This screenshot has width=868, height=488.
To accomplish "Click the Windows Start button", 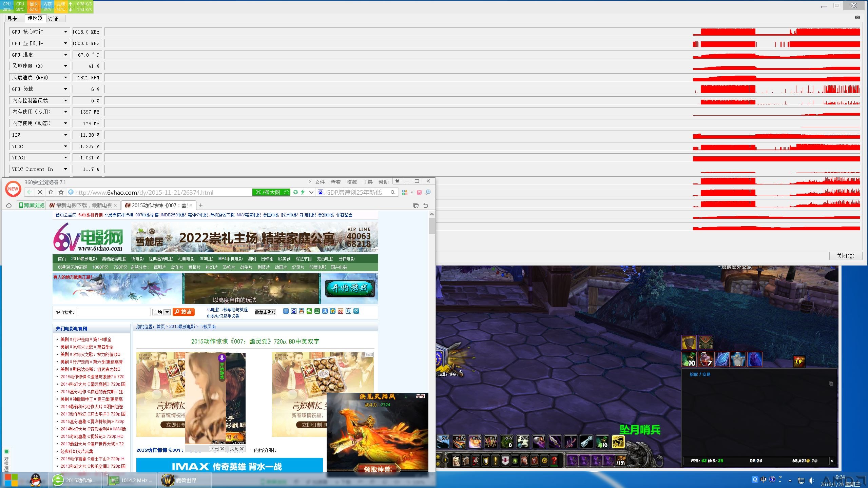I will tap(11, 480).
